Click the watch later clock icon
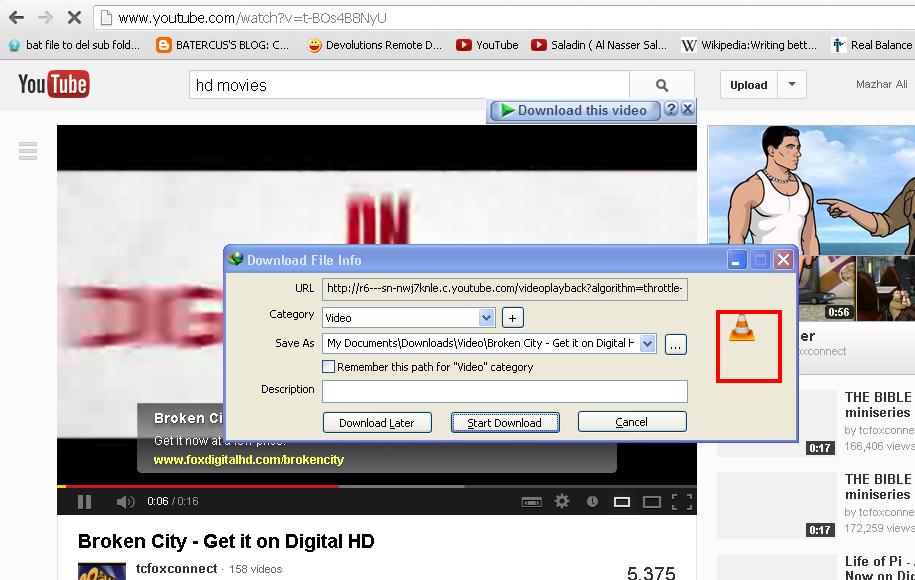The height and width of the screenshot is (580, 915). click(x=592, y=501)
